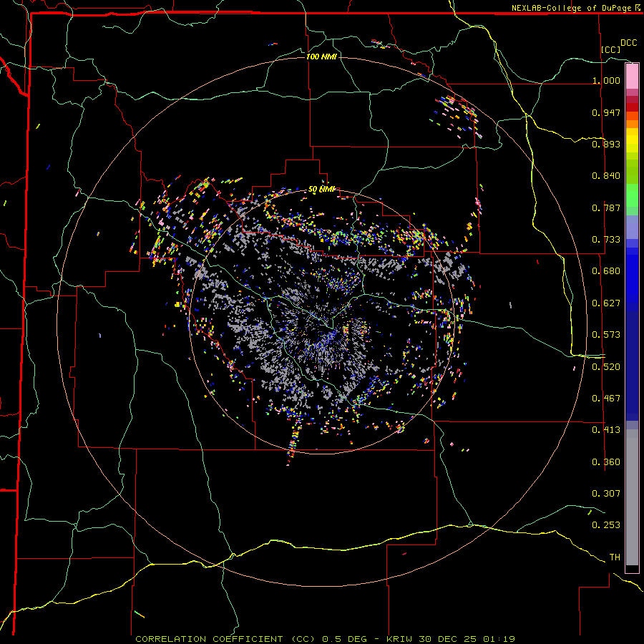Click the 50 NMI range ring label

[321, 190]
